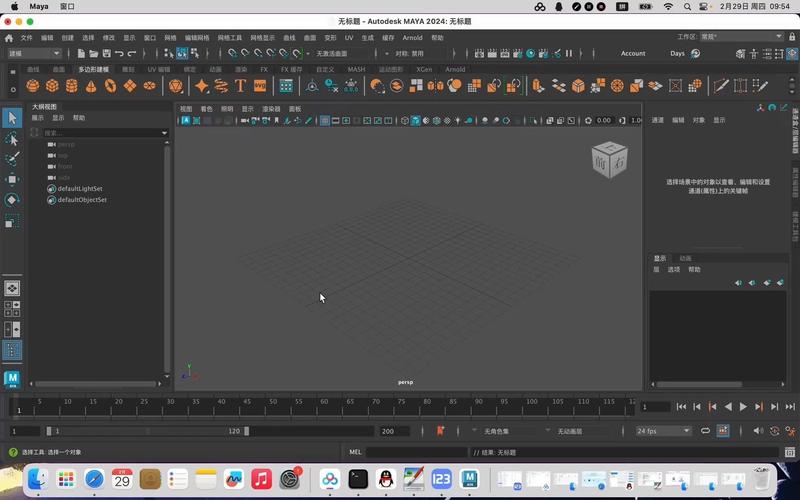Switch to the FX shelf tab

click(x=264, y=70)
